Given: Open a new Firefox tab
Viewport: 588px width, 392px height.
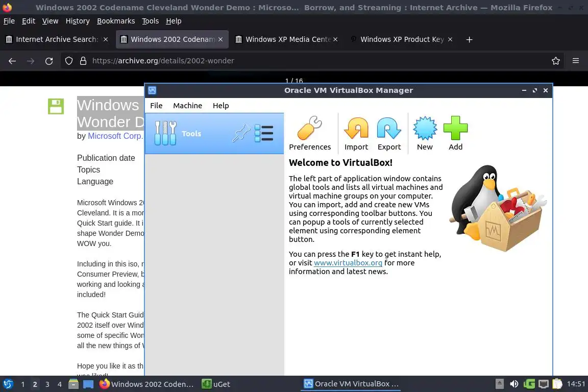Looking at the screenshot, I should coord(469,39).
